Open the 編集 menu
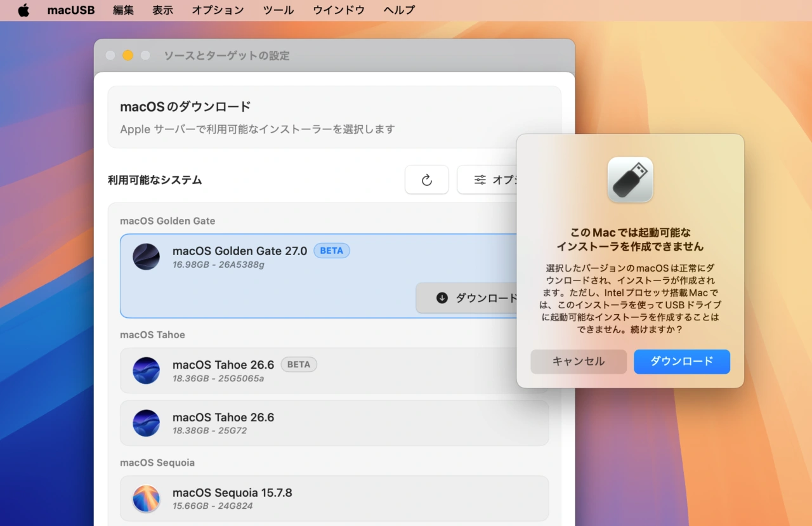This screenshot has height=526, width=812. tap(123, 10)
